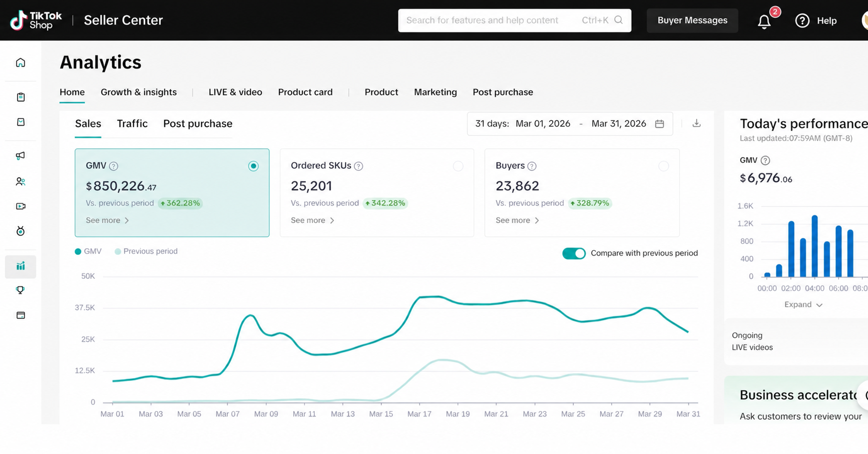Open notifications bell with 2 badge
This screenshot has width=868, height=454.
(x=764, y=21)
